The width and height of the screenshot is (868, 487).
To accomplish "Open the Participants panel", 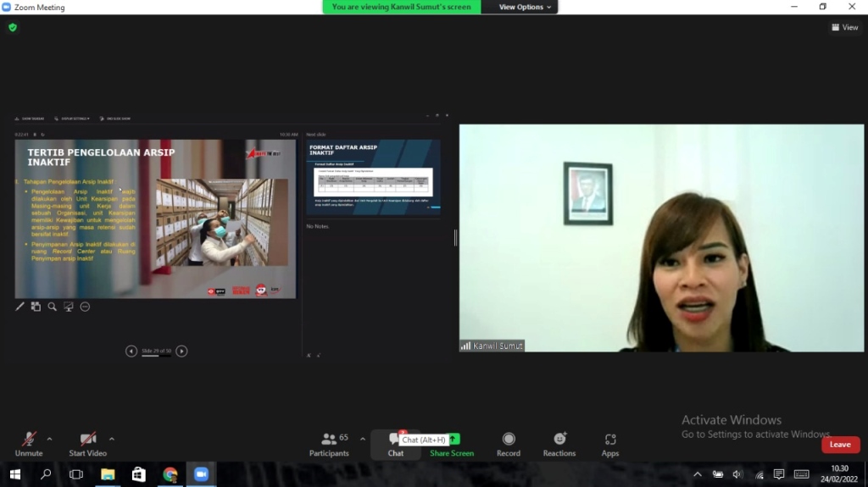I will click(329, 444).
